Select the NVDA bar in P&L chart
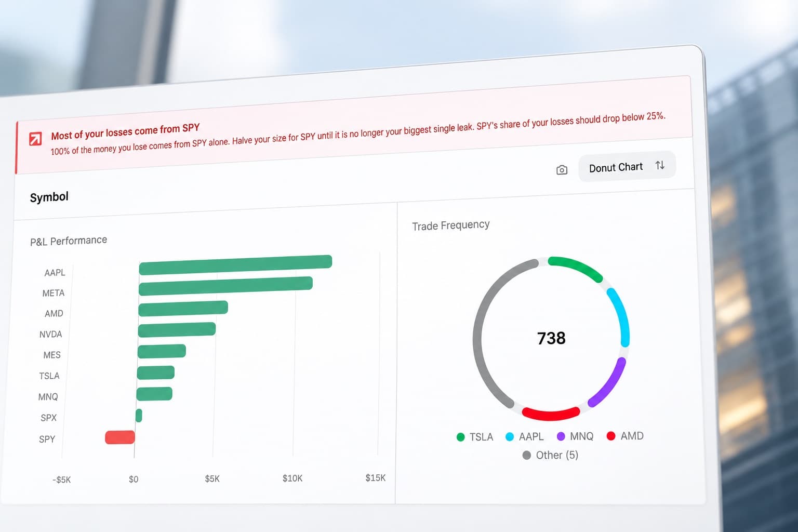Viewport: 798px width, 532px height. coord(177,330)
